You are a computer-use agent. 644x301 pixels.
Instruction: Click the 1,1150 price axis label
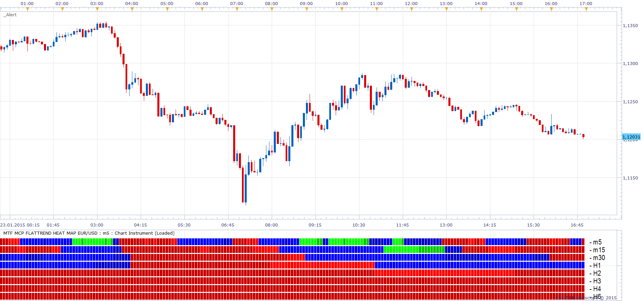[x=630, y=178]
